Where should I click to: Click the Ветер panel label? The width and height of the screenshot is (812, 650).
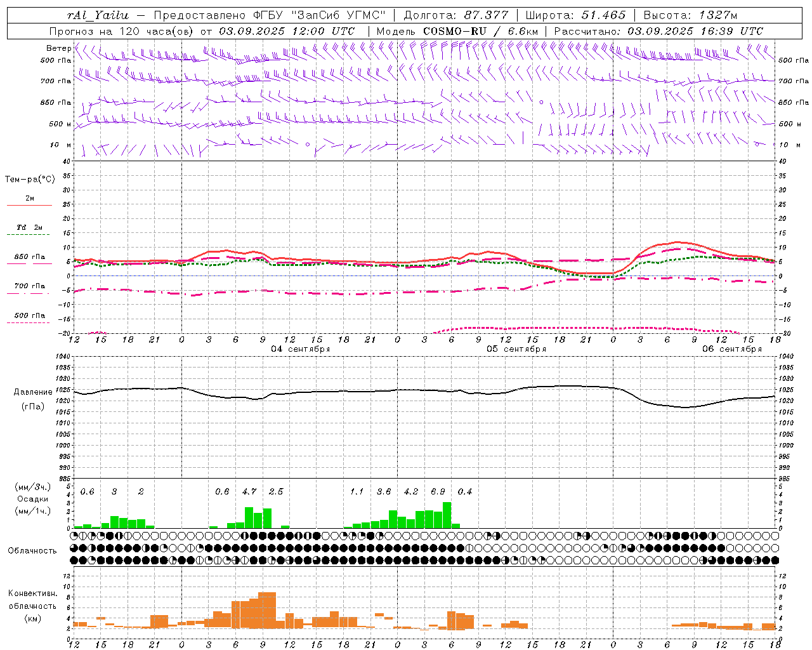(x=59, y=48)
